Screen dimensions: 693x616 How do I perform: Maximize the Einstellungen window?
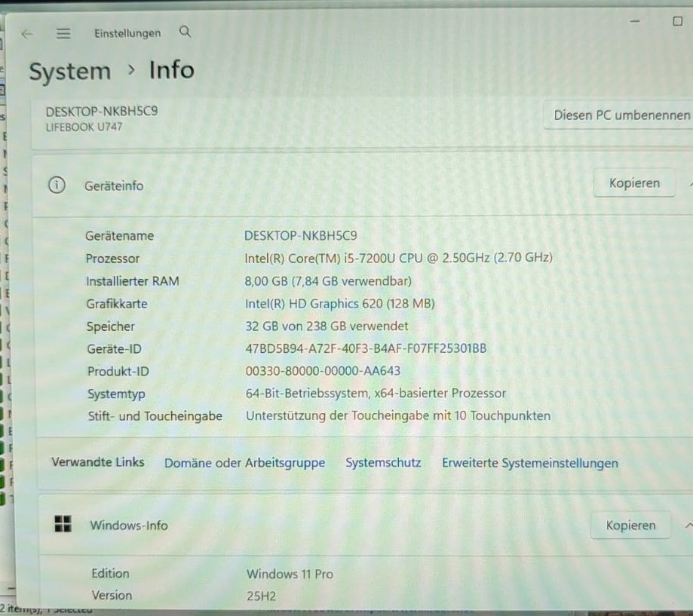pyautogui.click(x=677, y=21)
